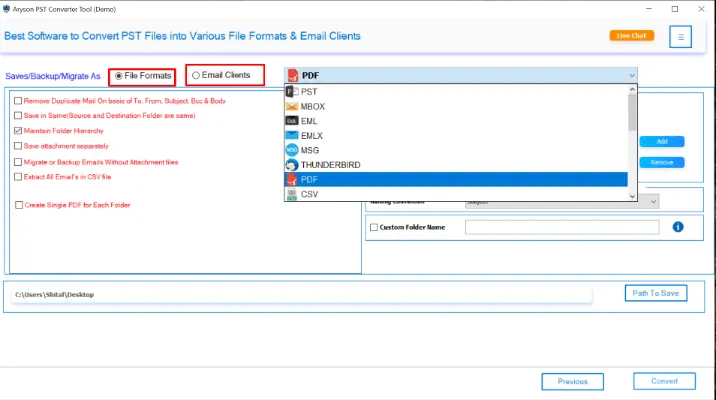This screenshot has width=716, height=400.
Task: Click the format list scrollbar thumb
Action: click(632, 113)
